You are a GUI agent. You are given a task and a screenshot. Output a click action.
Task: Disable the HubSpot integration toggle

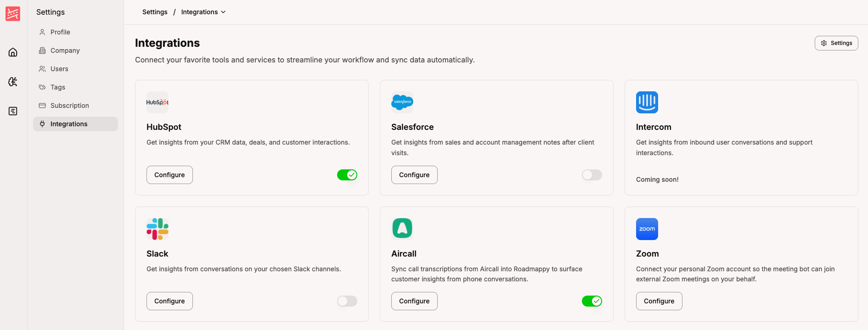click(347, 175)
